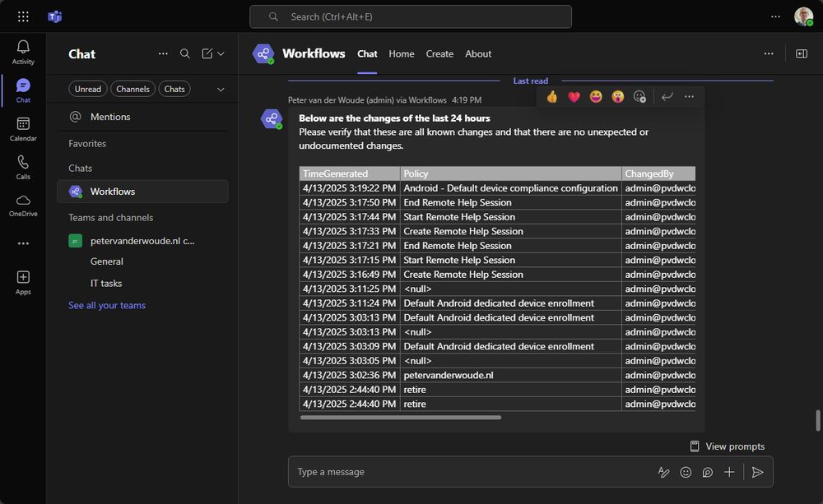Click the petervanderwoude.nl policy cell

(x=511, y=375)
